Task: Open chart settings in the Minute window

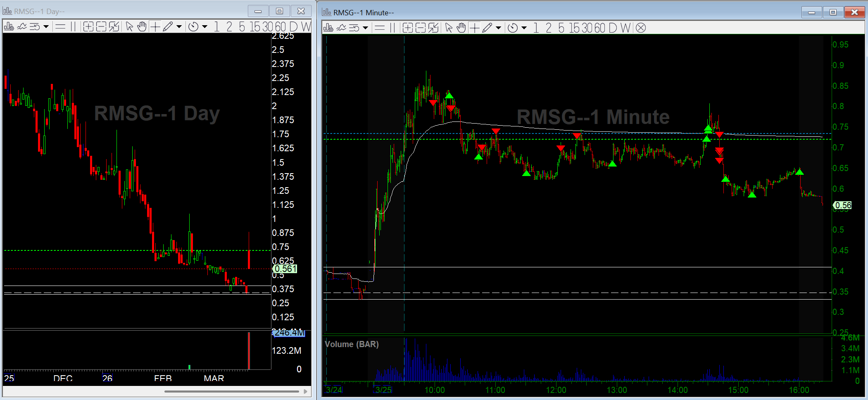Action: 328,28
